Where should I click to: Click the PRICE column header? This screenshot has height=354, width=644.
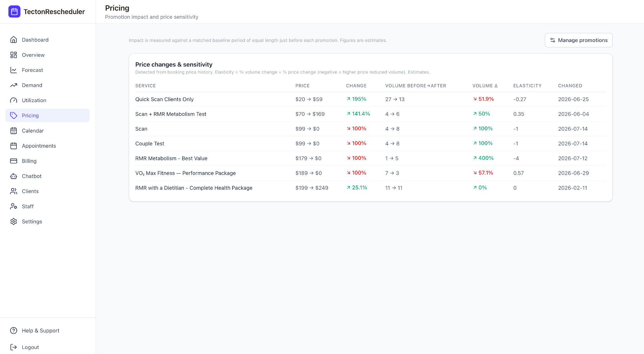(x=302, y=86)
